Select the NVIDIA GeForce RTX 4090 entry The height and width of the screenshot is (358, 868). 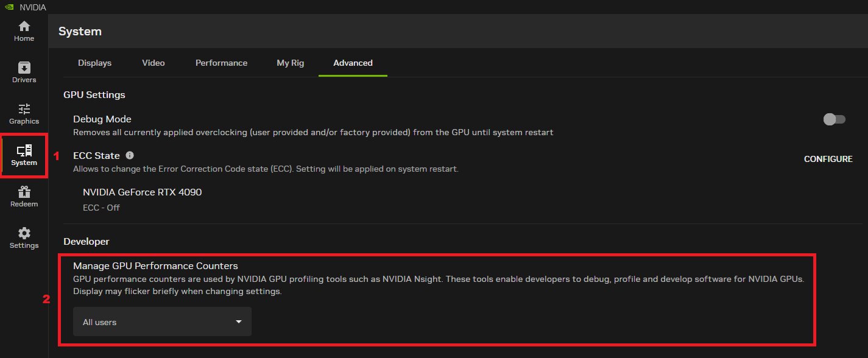[142, 192]
